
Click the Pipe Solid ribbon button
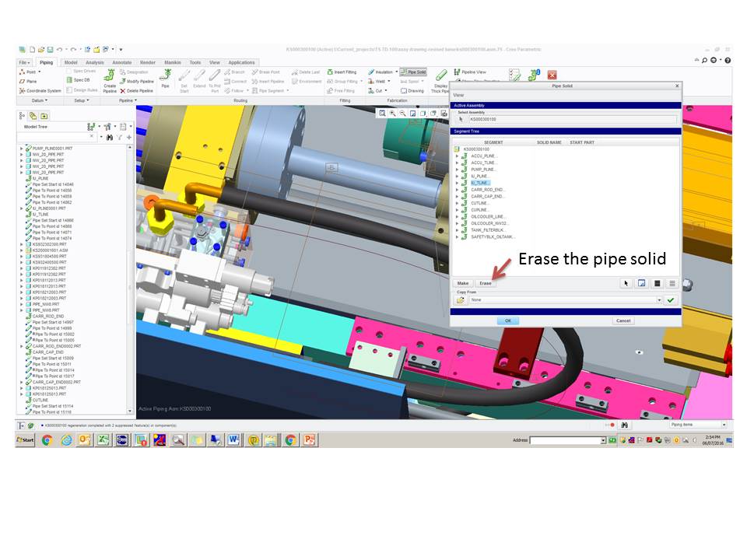tap(413, 72)
